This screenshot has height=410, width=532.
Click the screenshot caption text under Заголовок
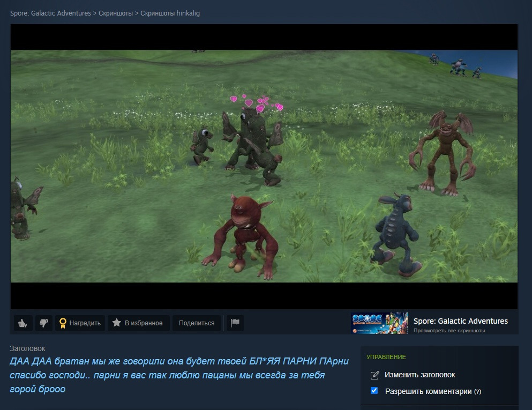tap(179, 375)
